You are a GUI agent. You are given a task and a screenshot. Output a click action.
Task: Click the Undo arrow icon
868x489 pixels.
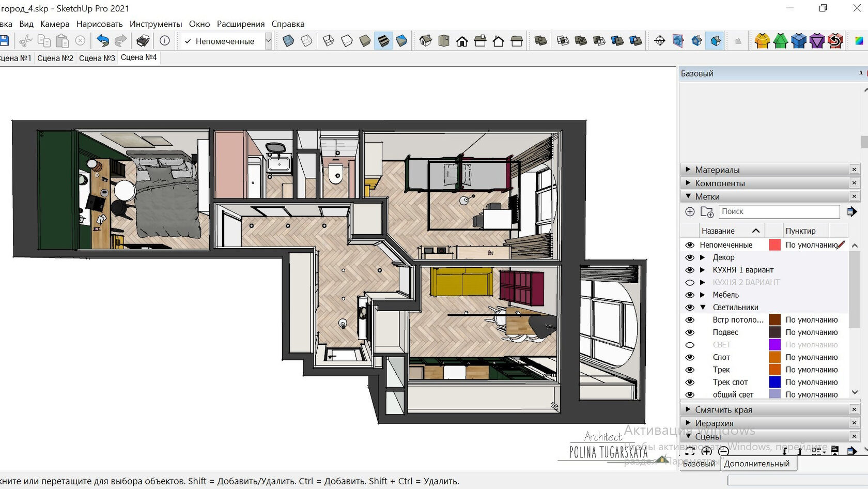103,41
